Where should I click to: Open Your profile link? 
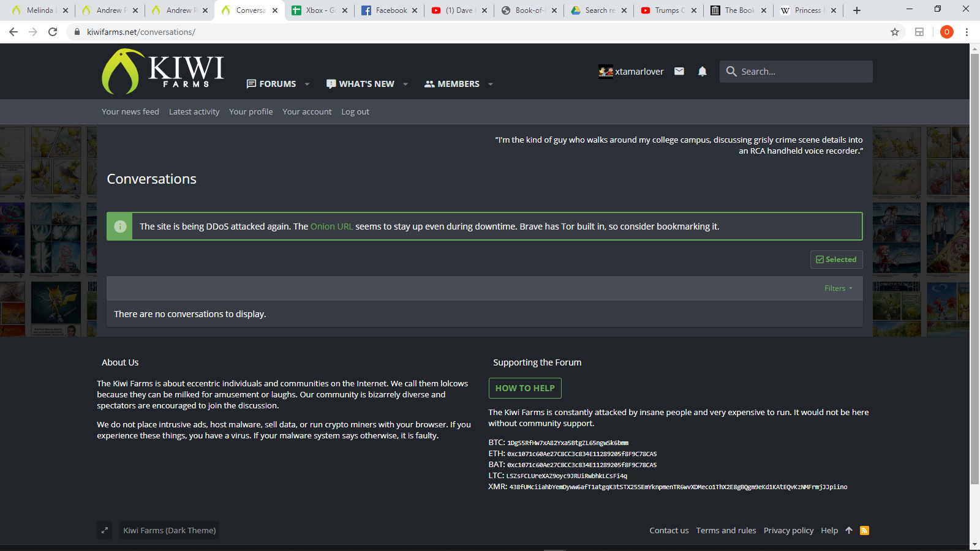(x=251, y=111)
